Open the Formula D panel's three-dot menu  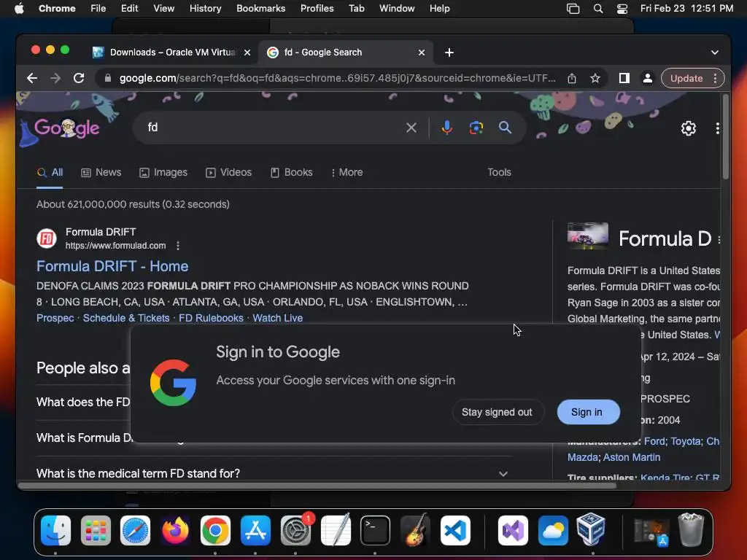pyautogui.click(x=719, y=240)
